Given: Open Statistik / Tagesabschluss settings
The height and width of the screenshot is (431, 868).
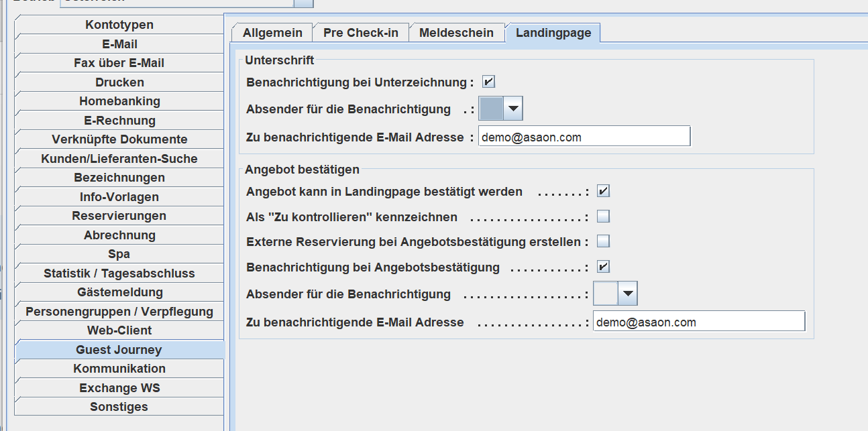Looking at the screenshot, I should [x=119, y=273].
